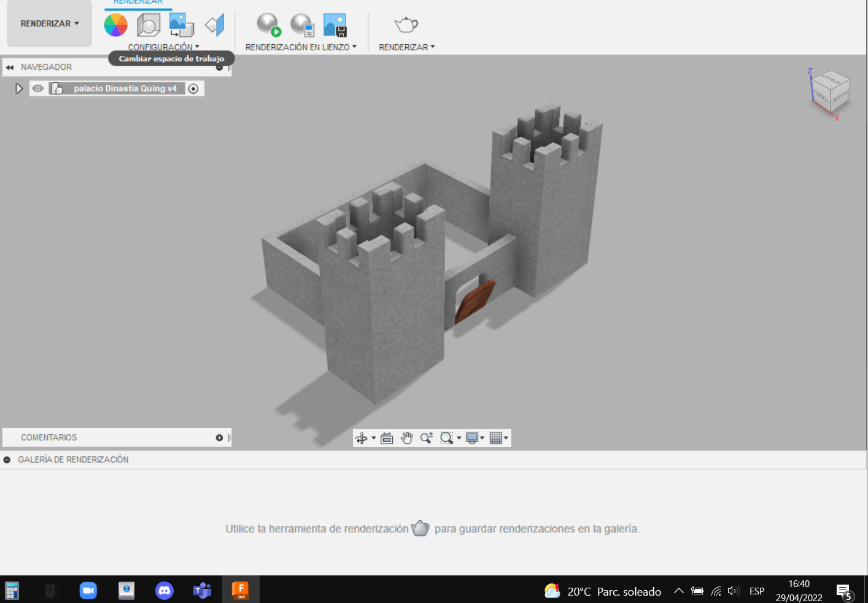Select the Zoom magnifier tool
Screen dimensions: 868x603
(427, 438)
